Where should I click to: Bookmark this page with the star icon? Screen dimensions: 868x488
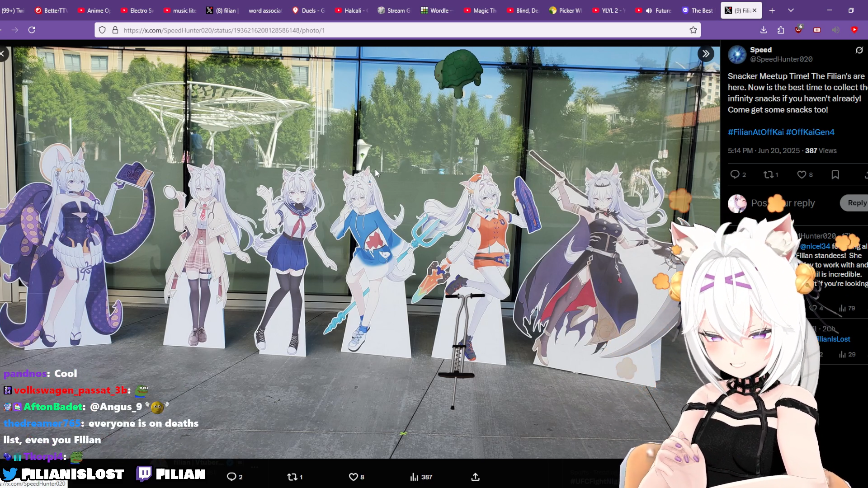(693, 30)
